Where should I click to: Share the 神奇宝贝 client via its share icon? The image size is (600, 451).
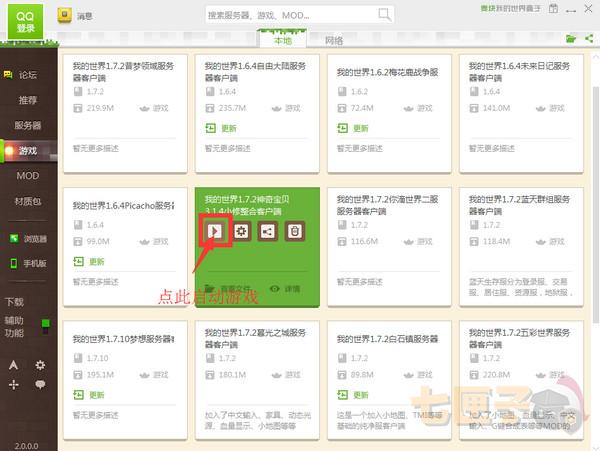pyautogui.click(x=268, y=231)
